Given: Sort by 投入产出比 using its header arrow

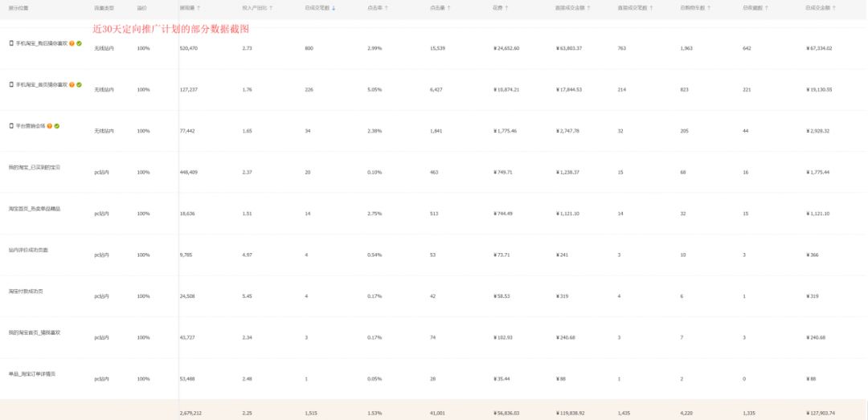Looking at the screenshot, I should coord(271,8).
